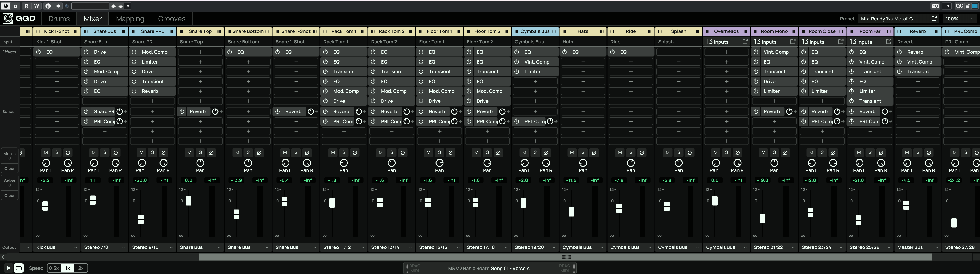Toggle power on the Snare Bus Drive effect
Screen dimensions: 980x274
coord(86,52)
